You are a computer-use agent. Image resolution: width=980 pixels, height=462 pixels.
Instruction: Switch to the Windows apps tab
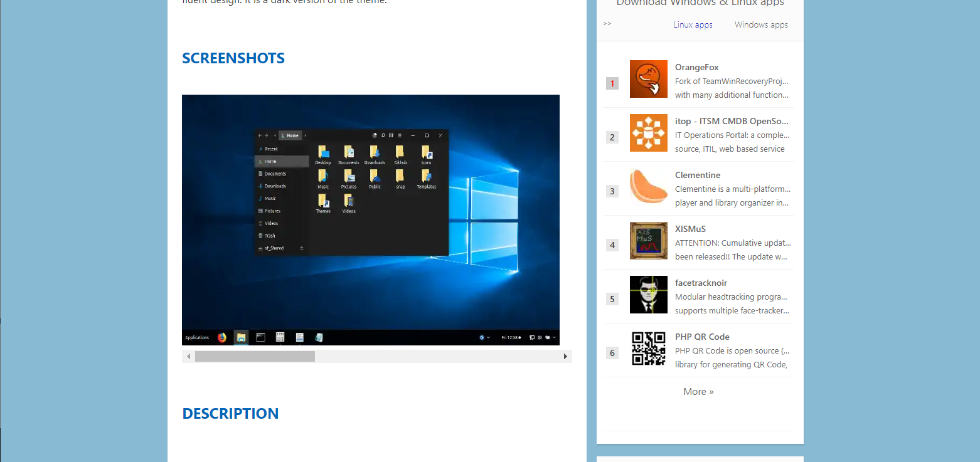click(761, 24)
